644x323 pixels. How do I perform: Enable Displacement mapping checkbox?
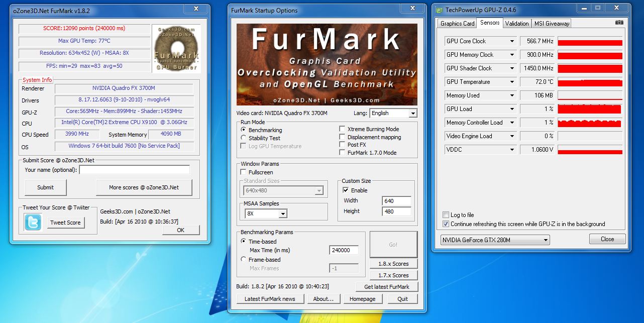[x=343, y=137]
